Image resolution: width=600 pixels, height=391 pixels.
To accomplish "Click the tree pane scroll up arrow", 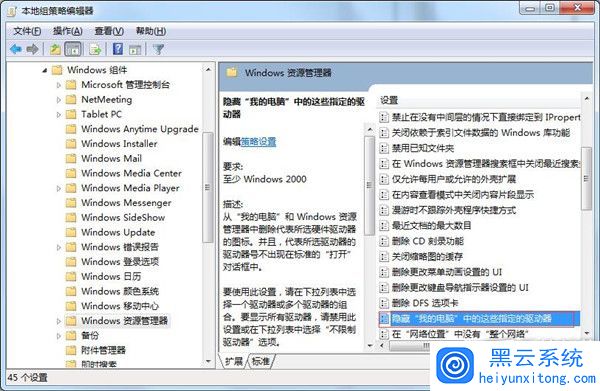I will click(x=208, y=70).
